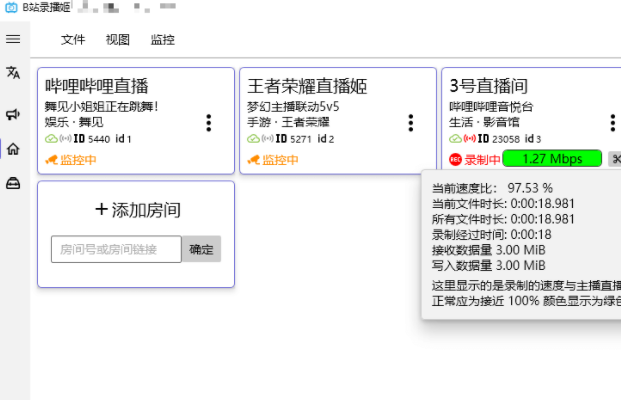Go to the home sidebar icon

point(13,149)
